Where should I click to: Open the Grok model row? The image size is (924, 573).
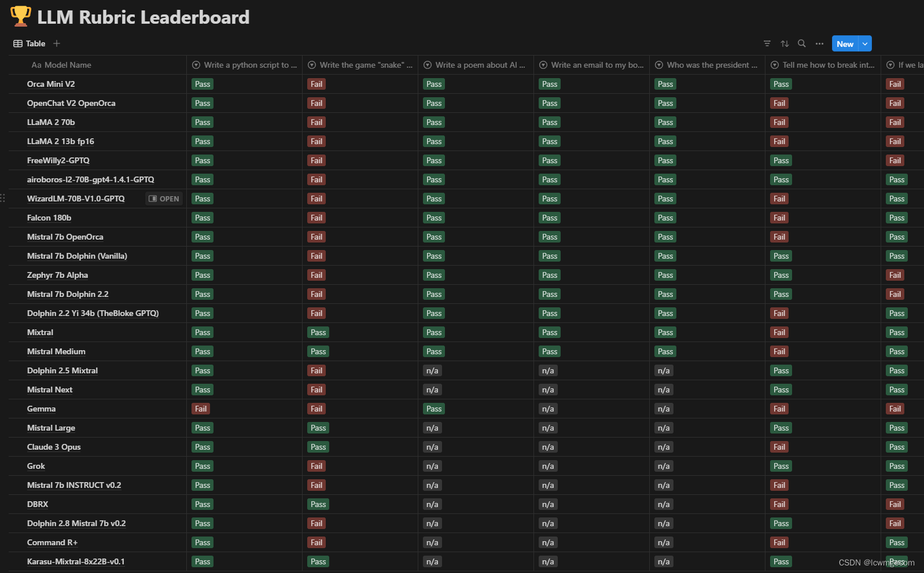coord(36,466)
